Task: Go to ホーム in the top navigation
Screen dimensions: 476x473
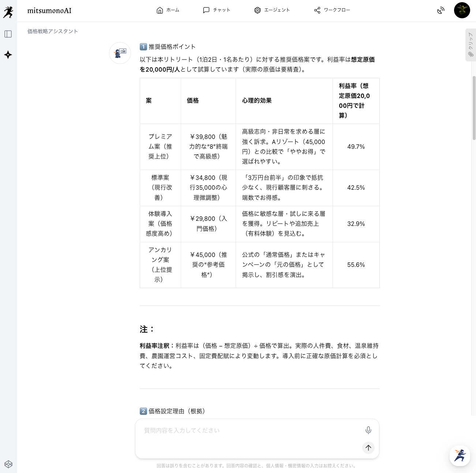Action: tap(168, 10)
